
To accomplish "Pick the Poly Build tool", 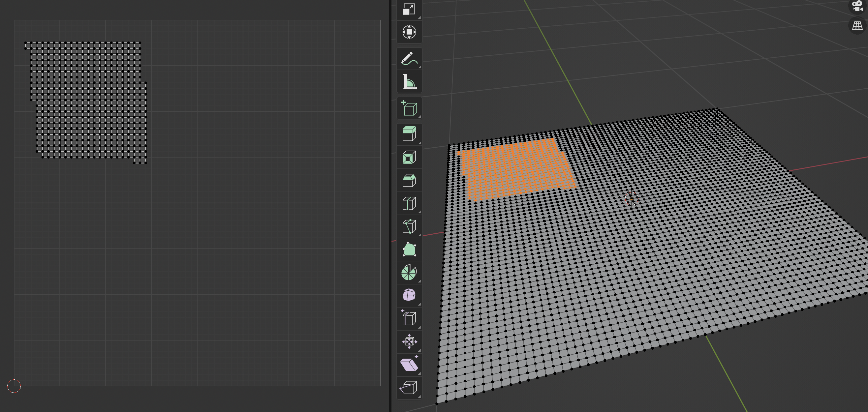I will [x=409, y=250].
